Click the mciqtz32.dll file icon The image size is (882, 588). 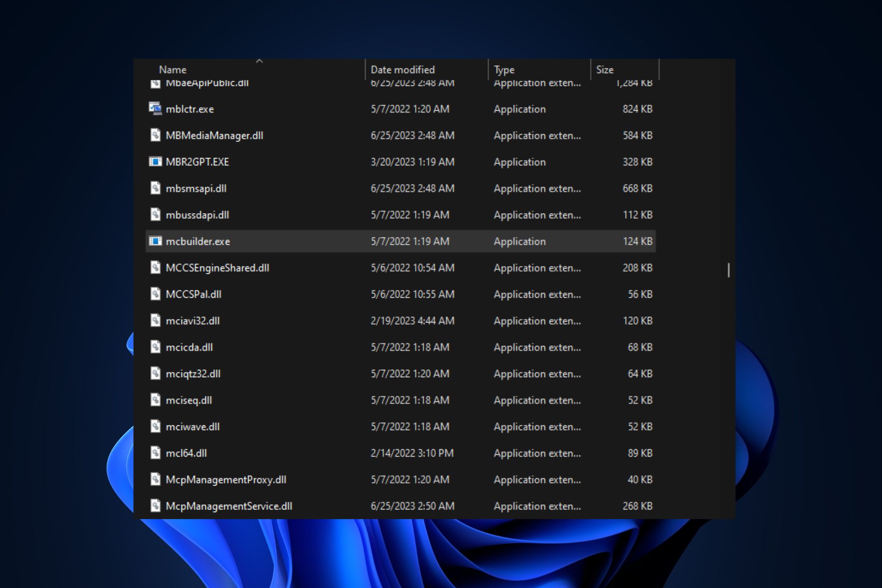click(x=155, y=373)
